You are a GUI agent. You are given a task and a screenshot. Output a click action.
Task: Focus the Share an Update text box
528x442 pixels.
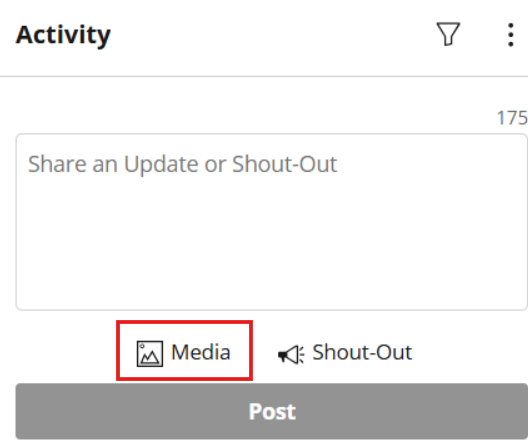(272, 222)
